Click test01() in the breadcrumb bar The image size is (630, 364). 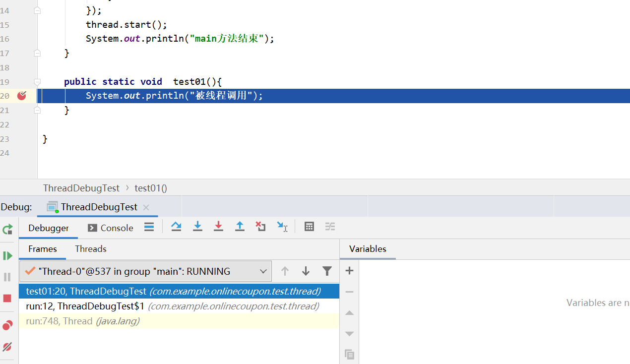point(150,188)
